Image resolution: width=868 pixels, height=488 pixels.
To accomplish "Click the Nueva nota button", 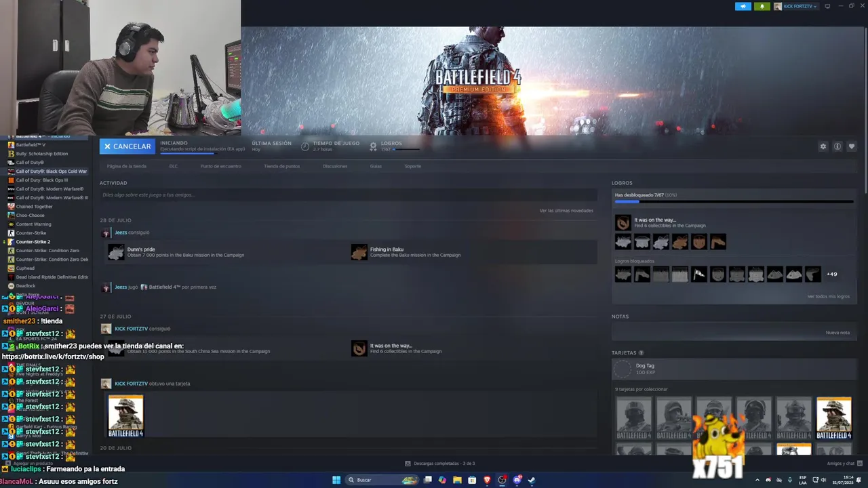I will [837, 332].
